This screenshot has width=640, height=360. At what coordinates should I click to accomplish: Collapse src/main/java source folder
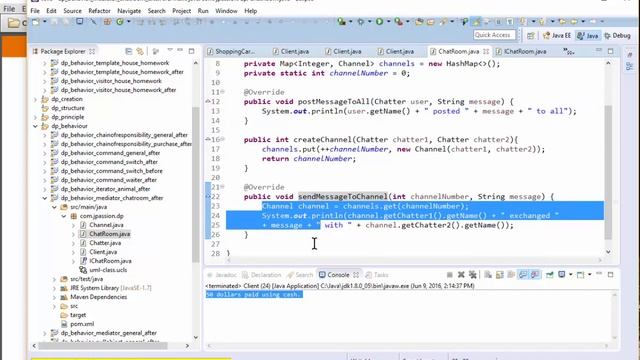[54, 207]
